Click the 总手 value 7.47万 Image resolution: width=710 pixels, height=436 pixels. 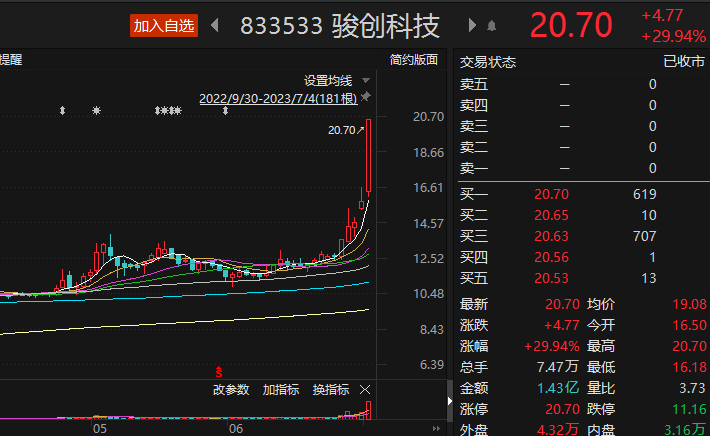[x=558, y=367]
